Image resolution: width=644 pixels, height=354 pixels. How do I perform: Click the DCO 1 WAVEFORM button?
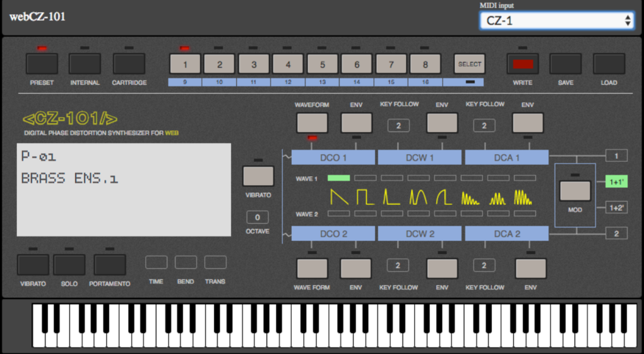click(312, 123)
